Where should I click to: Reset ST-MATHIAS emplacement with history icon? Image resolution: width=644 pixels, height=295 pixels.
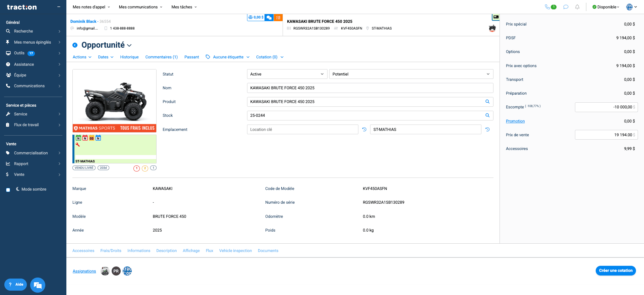coord(487,130)
